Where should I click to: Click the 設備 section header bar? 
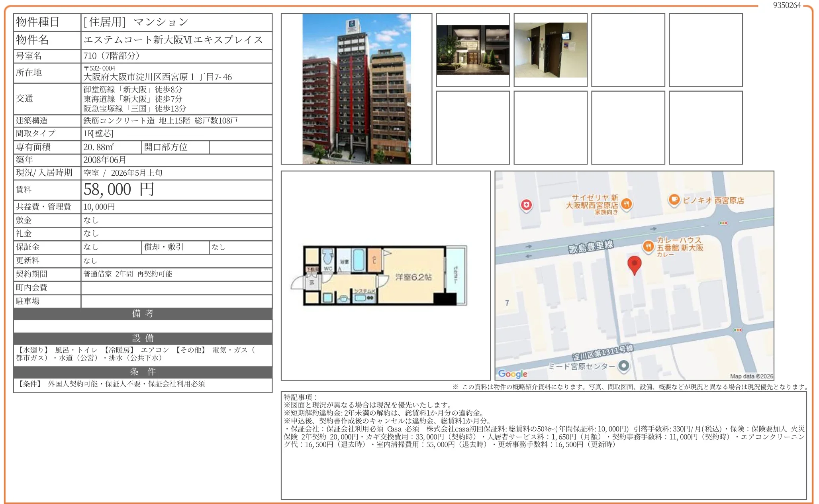pos(143,338)
